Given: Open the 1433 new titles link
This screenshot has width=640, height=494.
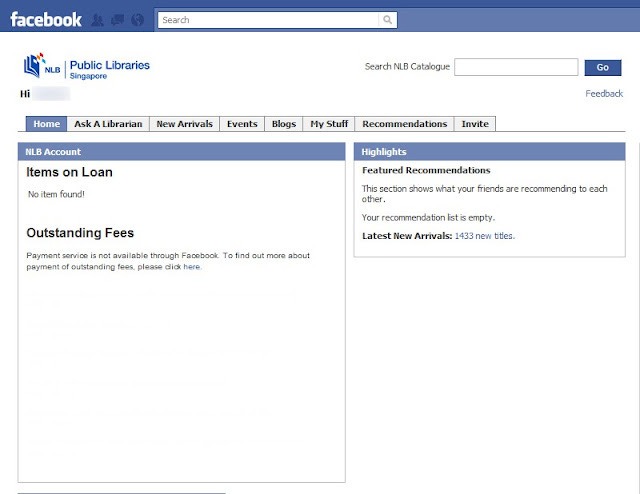Looking at the screenshot, I should tap(484, 236).
